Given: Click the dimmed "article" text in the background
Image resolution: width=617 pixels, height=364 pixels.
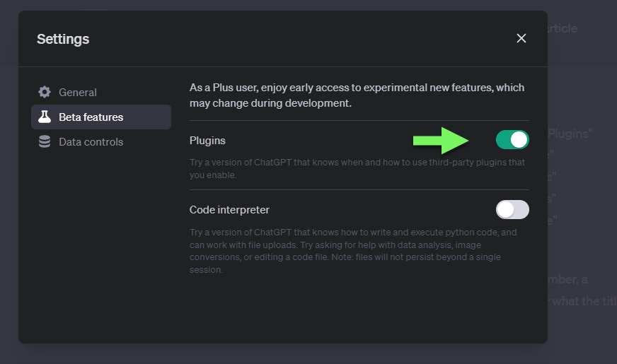Looking at the screenshot, I should (x=563, y=28).
